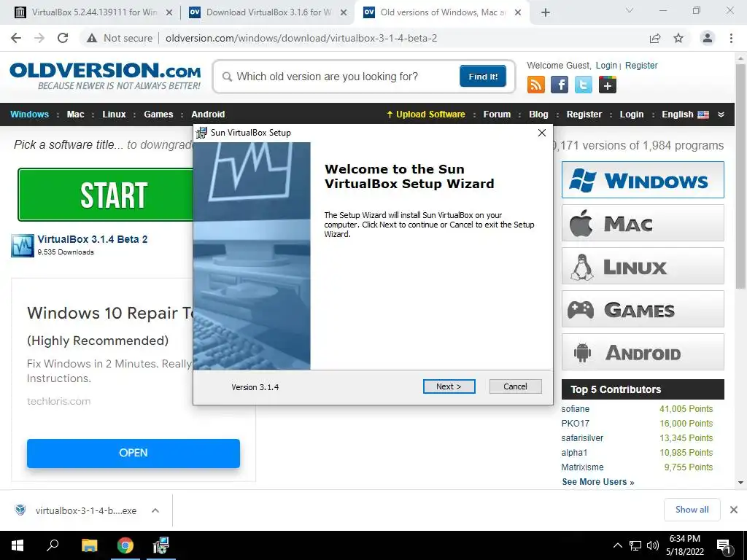Screen dimensions: 747x560
Task: Open taskbar search magnifier
Action: point(53,545)
